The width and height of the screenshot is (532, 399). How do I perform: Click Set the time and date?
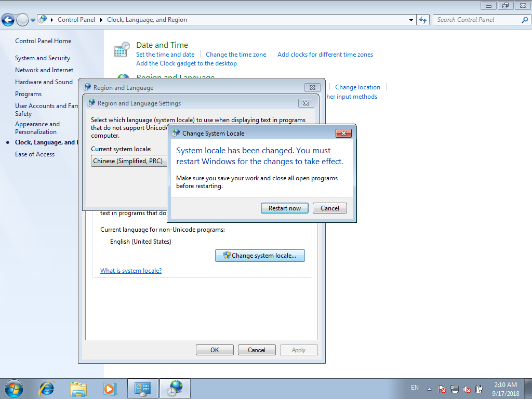point(165,54)
